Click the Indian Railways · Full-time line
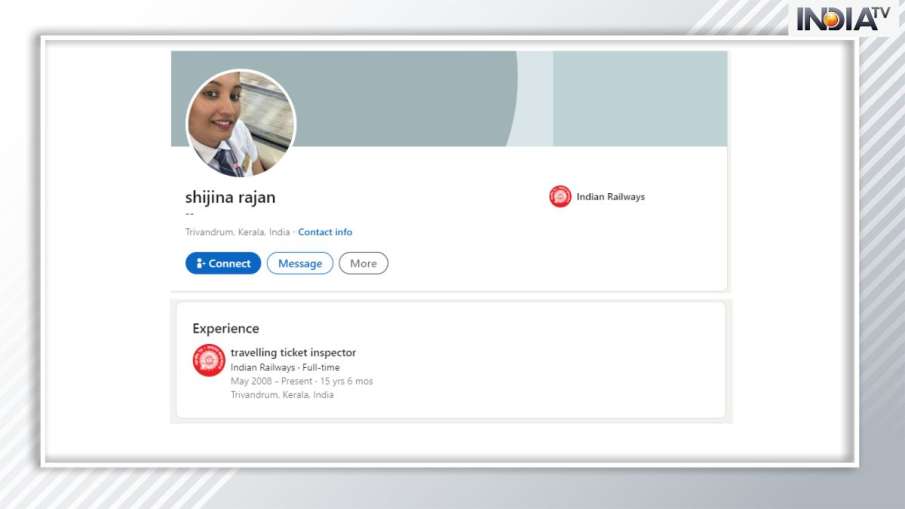The height and width of the screenshot is (509, 905). 285,367
